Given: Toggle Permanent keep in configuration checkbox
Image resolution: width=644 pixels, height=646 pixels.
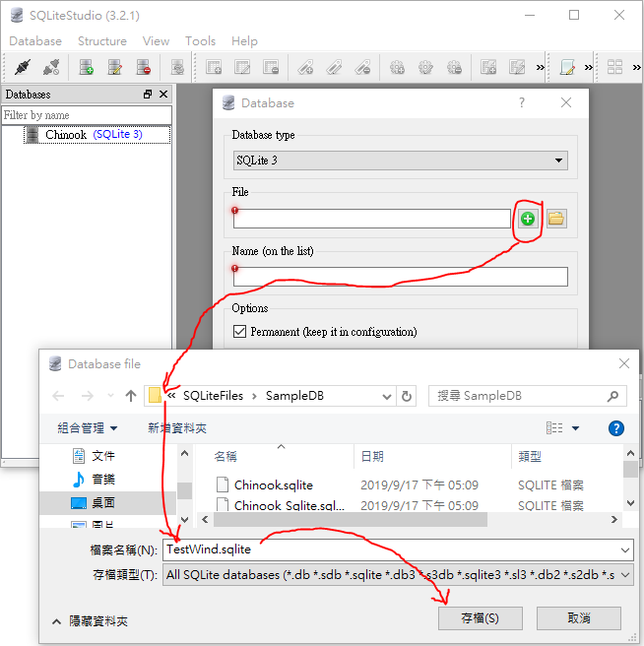Looking at the screenshot, I should point(239,331).
